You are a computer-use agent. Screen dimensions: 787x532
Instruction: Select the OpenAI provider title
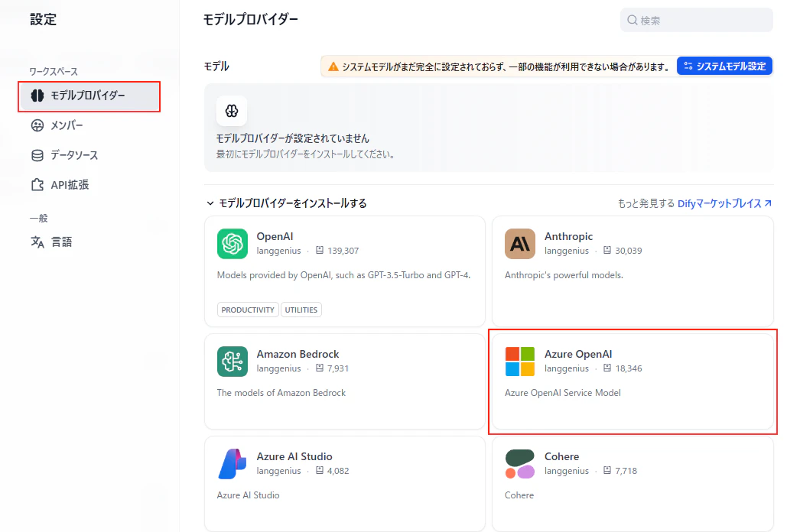[275, 236]
